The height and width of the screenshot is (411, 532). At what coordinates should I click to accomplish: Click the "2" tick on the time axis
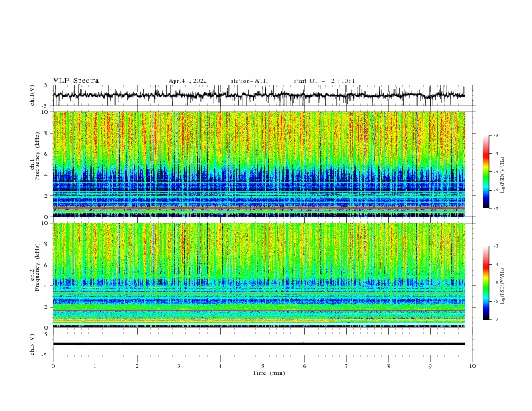coord(137,366)
